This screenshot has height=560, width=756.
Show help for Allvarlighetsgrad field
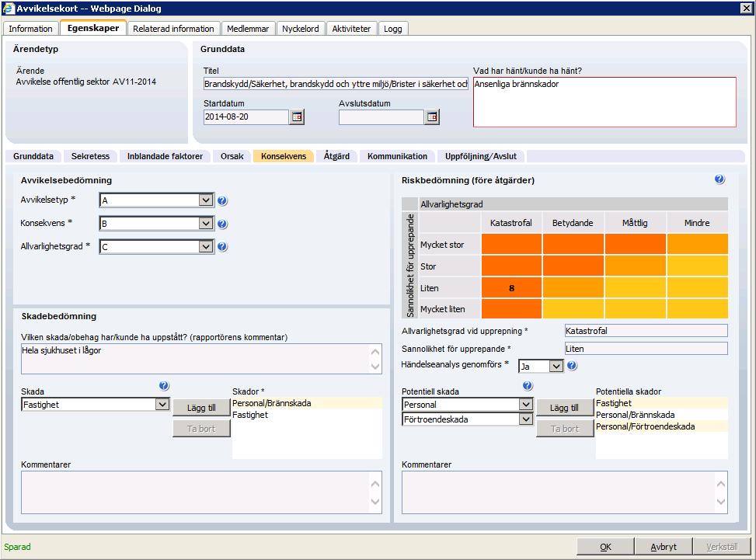[222, 247]
